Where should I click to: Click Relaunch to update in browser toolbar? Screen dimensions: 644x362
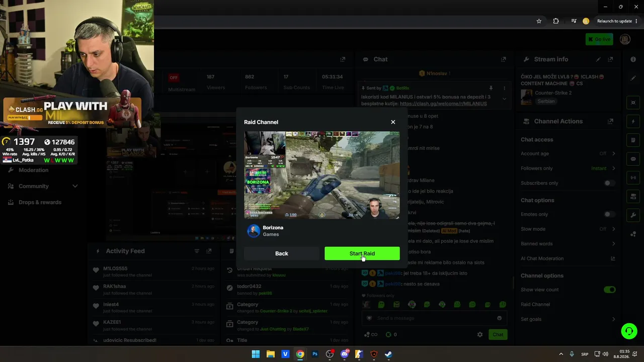tap(614, 21)
